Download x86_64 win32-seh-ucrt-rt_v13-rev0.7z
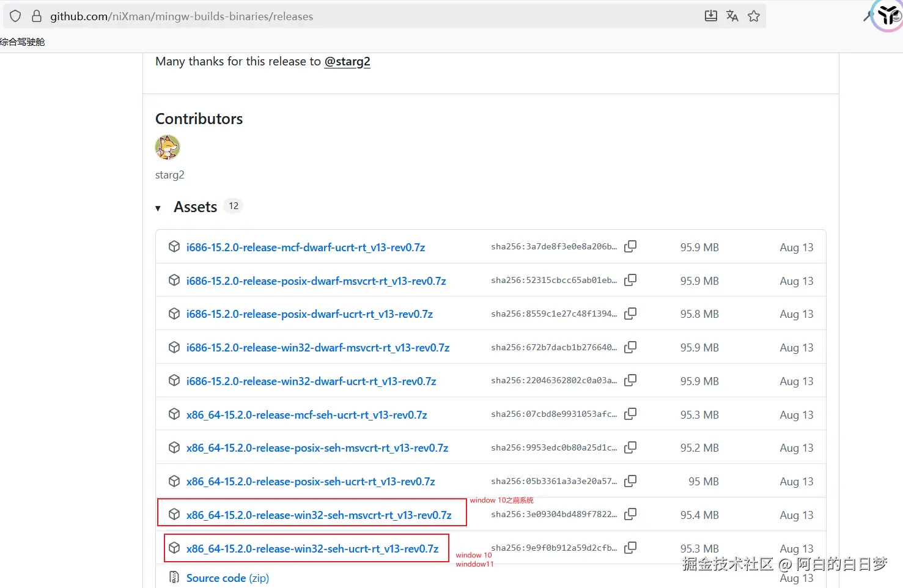903x588 pixels. [312, 549]
